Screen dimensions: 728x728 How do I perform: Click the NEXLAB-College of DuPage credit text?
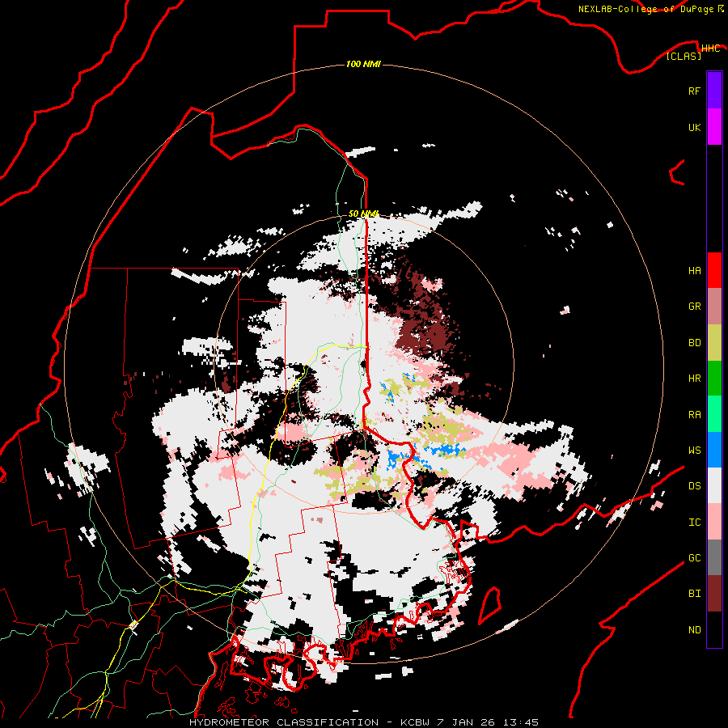[646, 9]
